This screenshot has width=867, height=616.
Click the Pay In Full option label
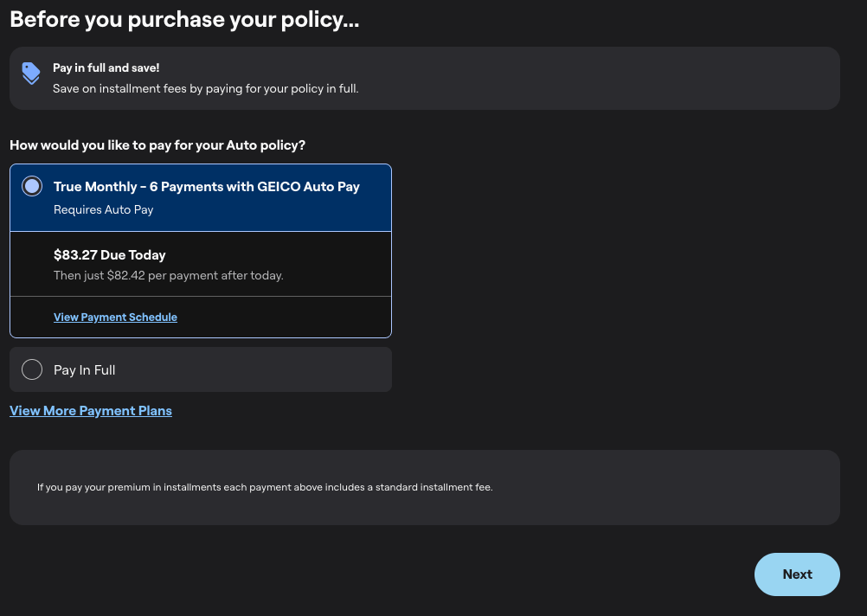(84, 370)
